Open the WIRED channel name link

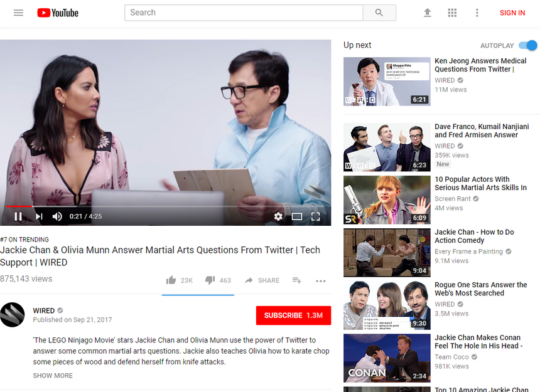(x=44, y=310)
